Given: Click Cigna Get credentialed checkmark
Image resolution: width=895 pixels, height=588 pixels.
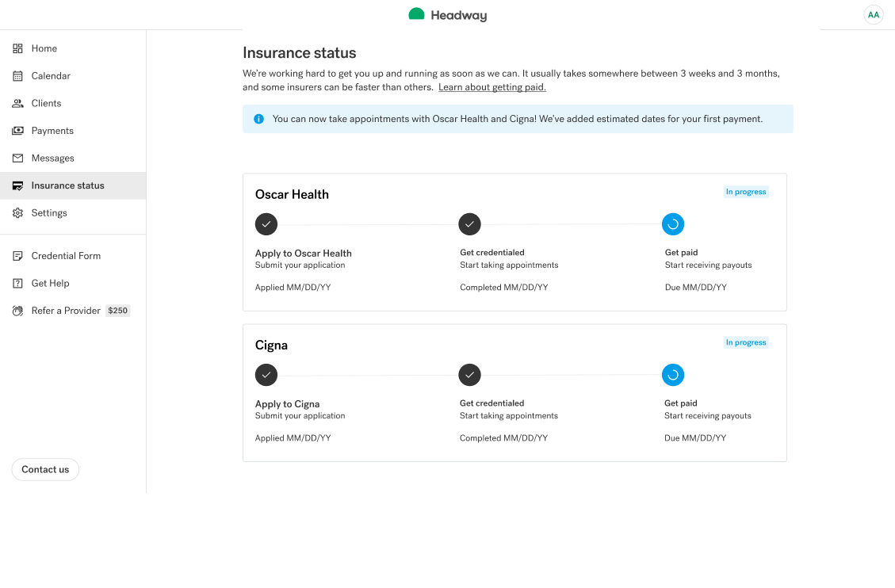Looking at the screenshot, I should 469,375.
